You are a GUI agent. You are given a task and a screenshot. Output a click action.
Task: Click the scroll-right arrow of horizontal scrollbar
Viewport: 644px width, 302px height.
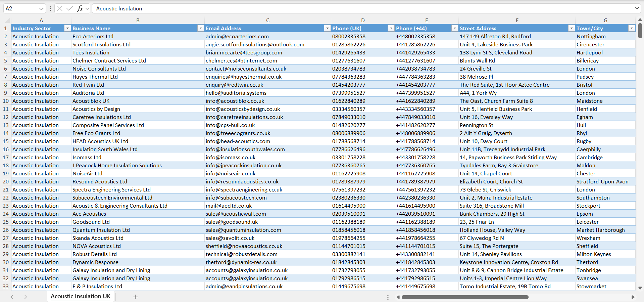[633, 297]
